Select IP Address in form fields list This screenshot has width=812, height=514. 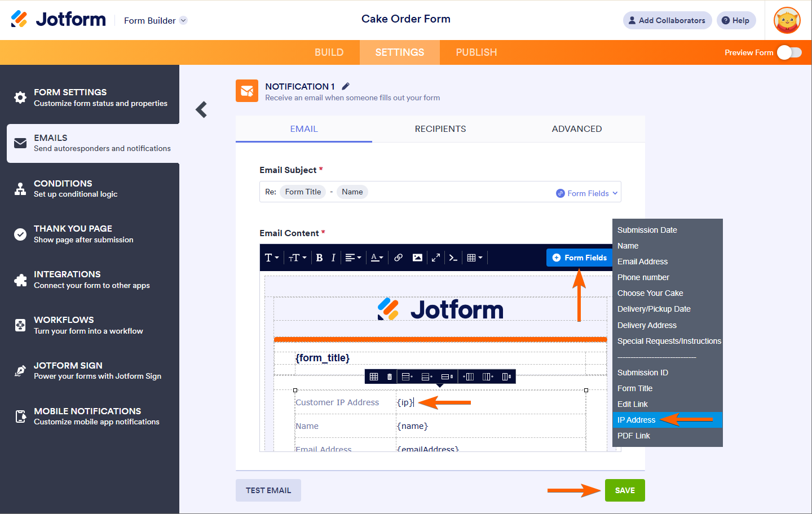pos(668,420)
